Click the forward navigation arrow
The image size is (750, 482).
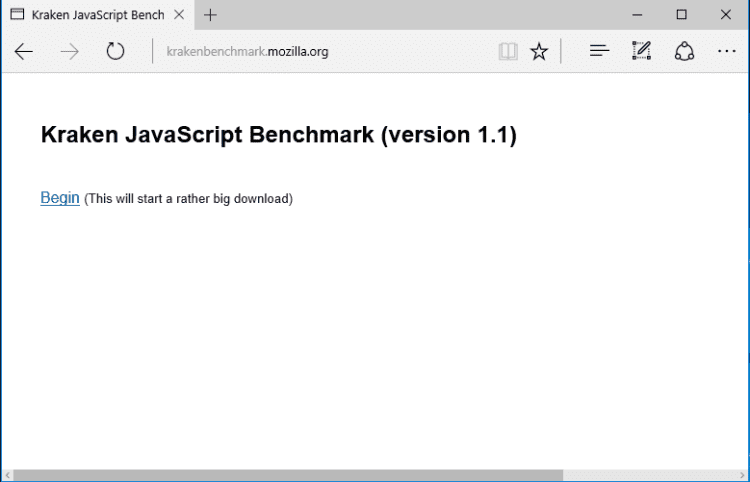pyautogui.click(x=70, y=52)
